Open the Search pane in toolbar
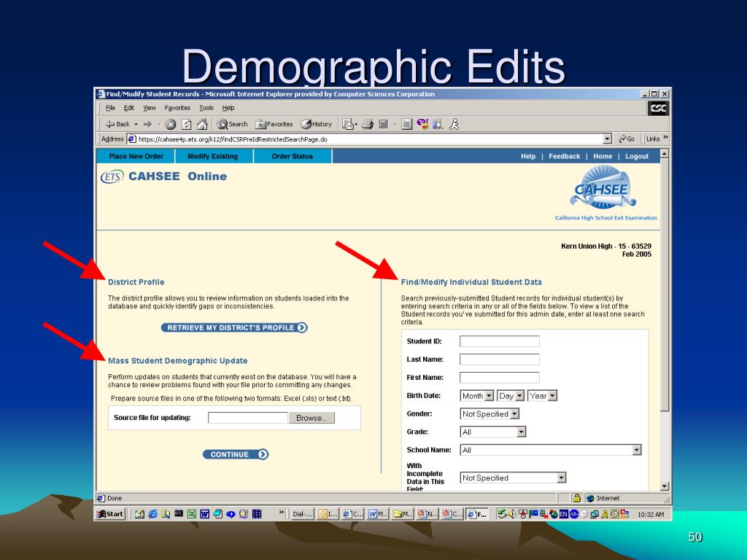The width and height of the screenshot is (747, 560). coord(233,124)
